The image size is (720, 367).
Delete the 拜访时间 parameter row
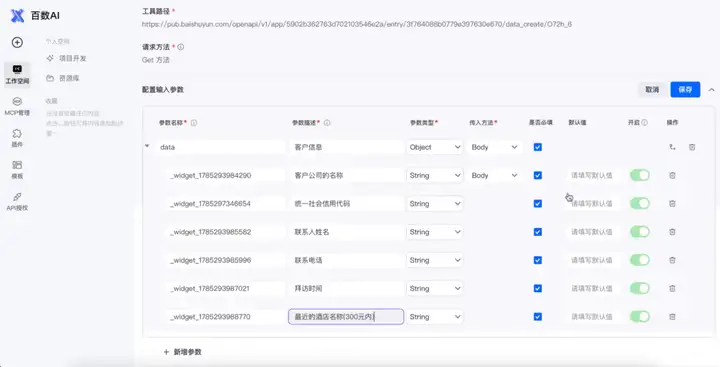coord(672,288)
